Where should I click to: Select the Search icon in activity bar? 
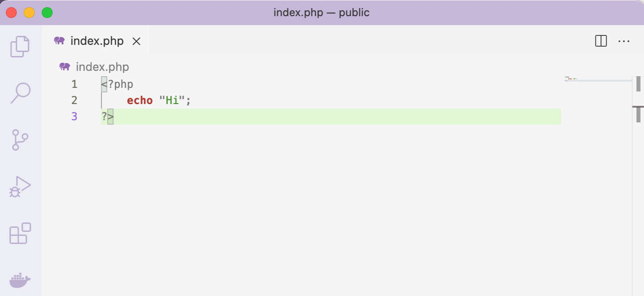(20, 93)
